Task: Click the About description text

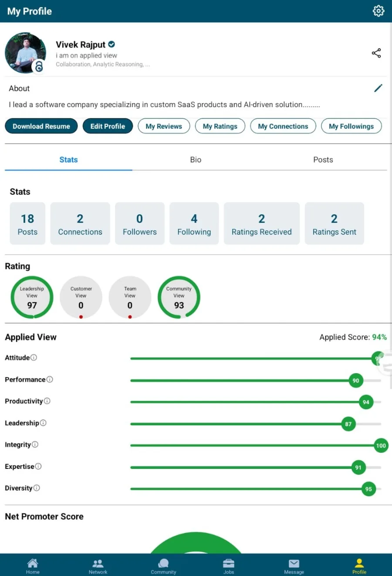Action: tap(165, 104)
